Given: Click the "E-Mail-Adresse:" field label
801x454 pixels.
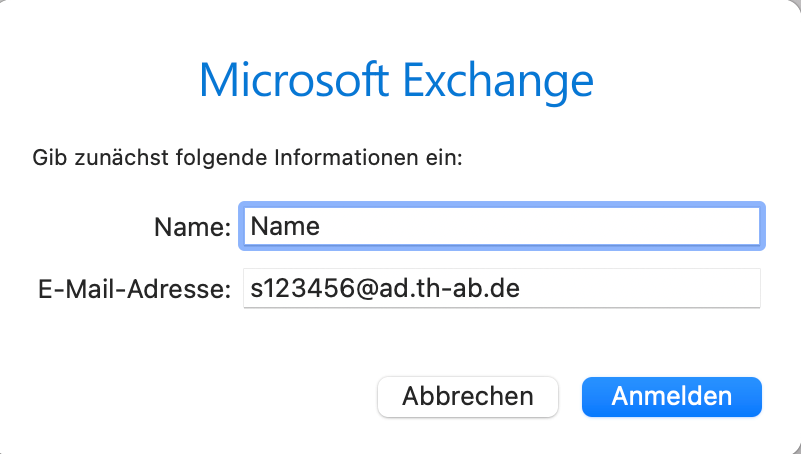Looking at the screenshot, I should tap(135, 290).
